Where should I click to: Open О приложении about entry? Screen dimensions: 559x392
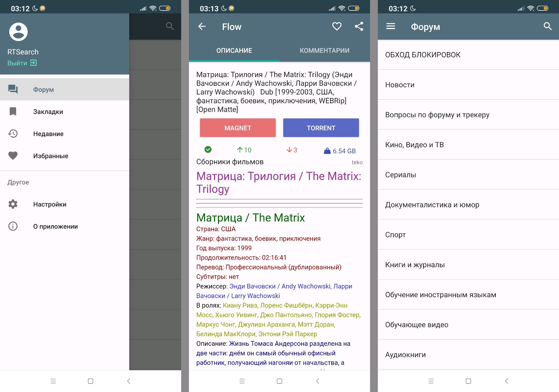(65, 226)
